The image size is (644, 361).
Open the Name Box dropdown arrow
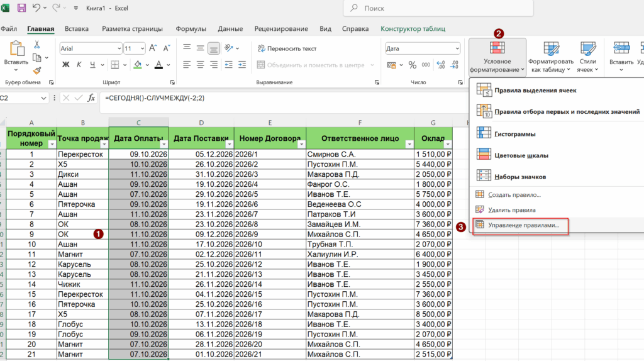pyautogui.click(x=43, y=98)
